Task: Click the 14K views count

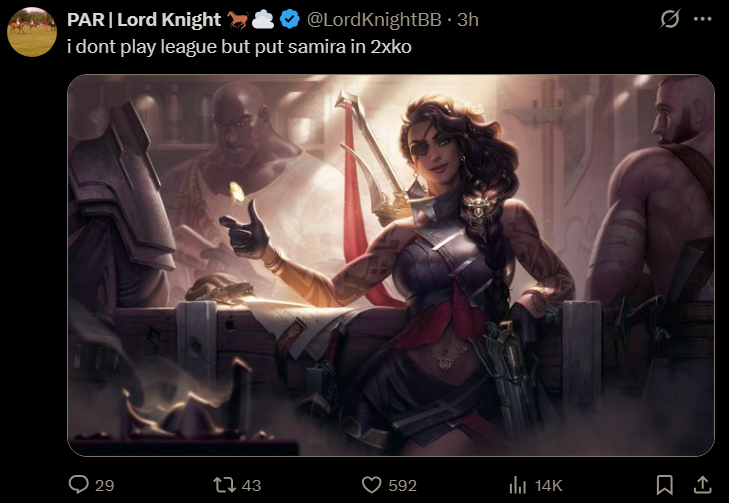Action: (x=548, y=485)
